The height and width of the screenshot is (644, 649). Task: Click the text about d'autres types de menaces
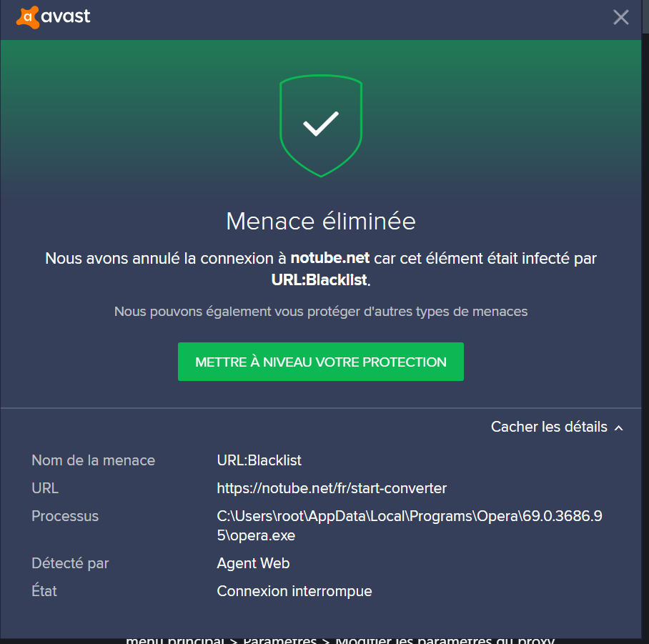(321, 312)
